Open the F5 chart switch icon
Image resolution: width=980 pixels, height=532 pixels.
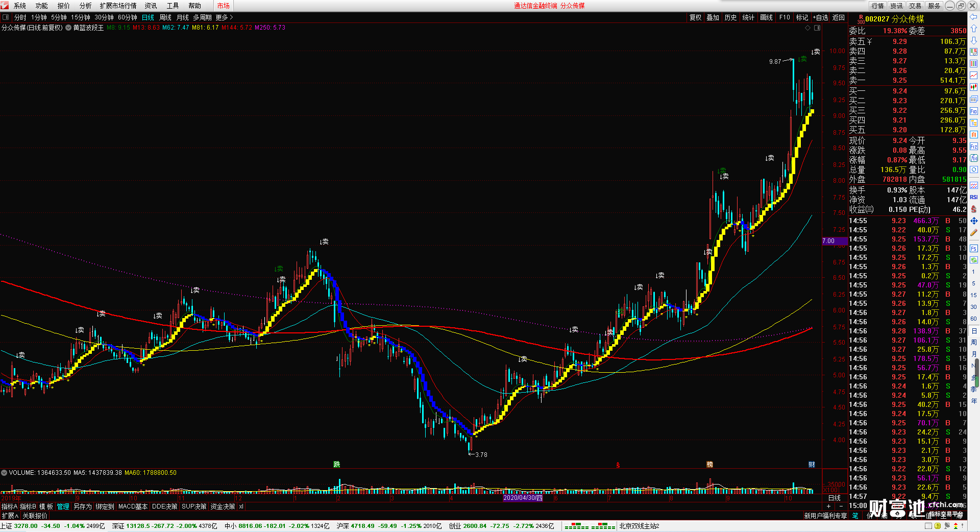[974, 249]
